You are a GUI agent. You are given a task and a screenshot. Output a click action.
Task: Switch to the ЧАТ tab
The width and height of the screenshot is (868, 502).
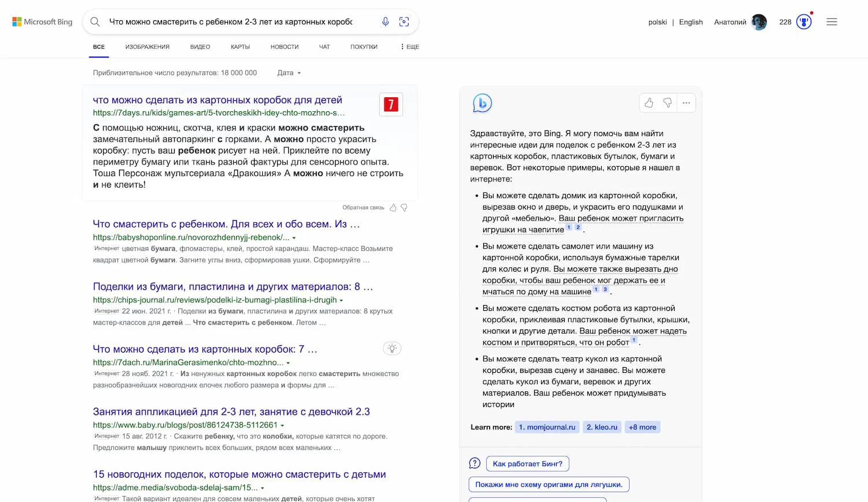325,47
